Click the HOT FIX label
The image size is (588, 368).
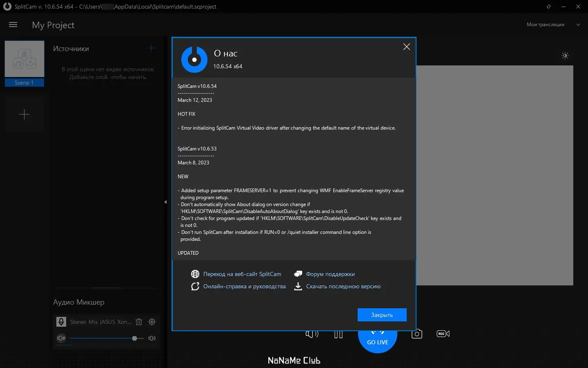tap(187, 114)
